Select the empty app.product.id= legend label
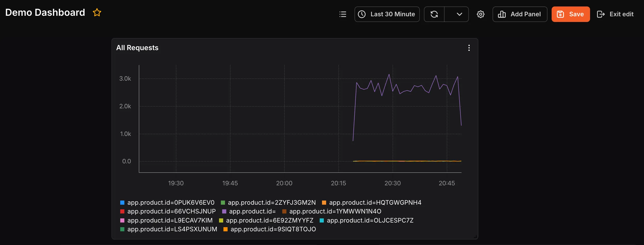The width and height of the screenshot is (644, 245). click(252, 211)
